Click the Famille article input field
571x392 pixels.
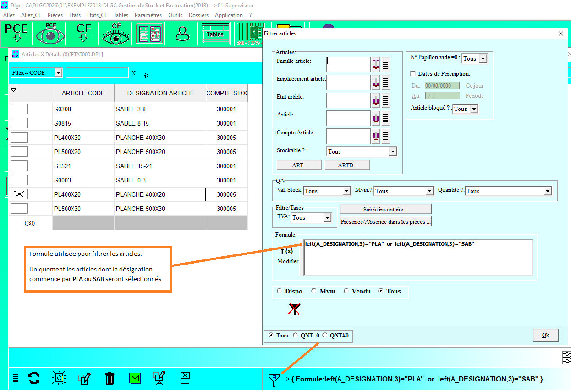coord(348,65)
